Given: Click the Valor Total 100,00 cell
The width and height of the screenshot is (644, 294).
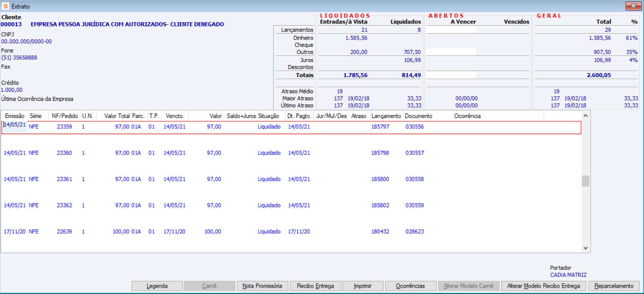Looking at the screenshot, I should tap(121, 232).
